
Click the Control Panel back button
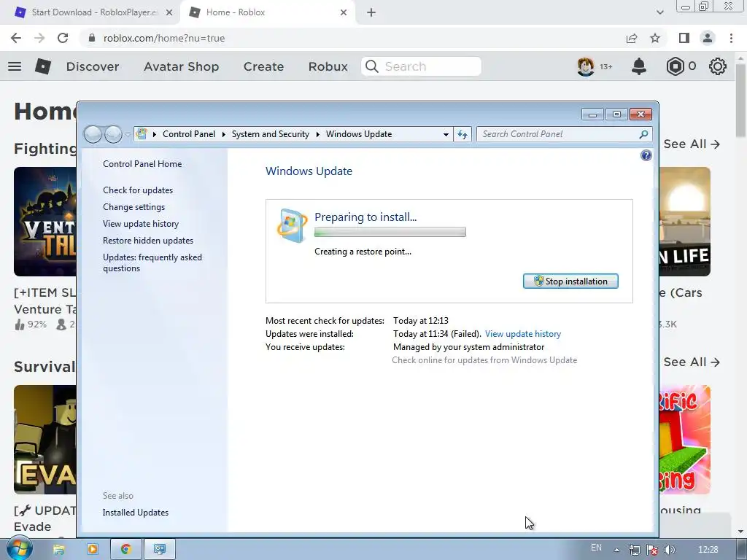[93, 134]
